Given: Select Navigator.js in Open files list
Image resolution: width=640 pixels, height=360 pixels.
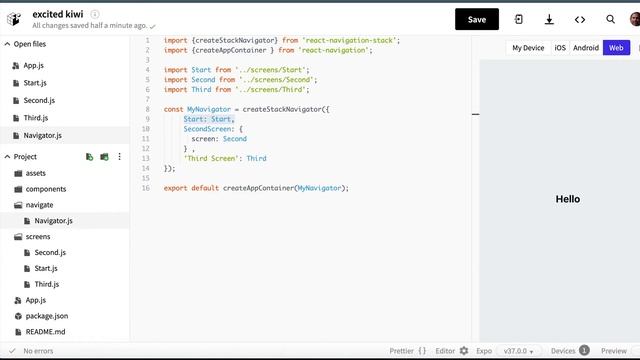Looking at the screenshot, I should point(65,136).
